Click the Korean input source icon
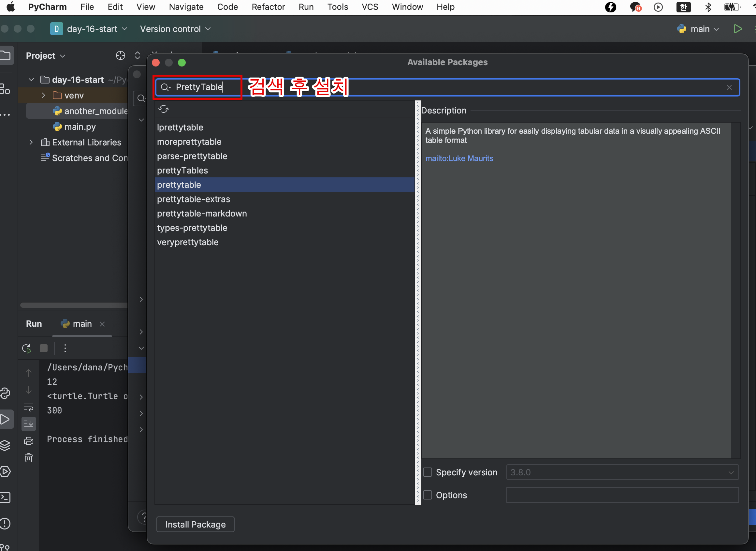The height and width of the screenshot is (551, 756). pyautogui.click(x=683, y=7)
